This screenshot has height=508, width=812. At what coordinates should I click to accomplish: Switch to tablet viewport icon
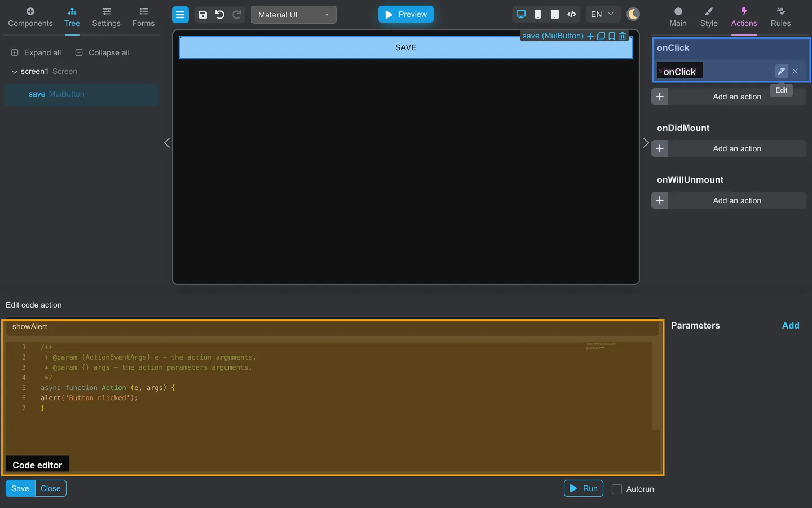555,14
